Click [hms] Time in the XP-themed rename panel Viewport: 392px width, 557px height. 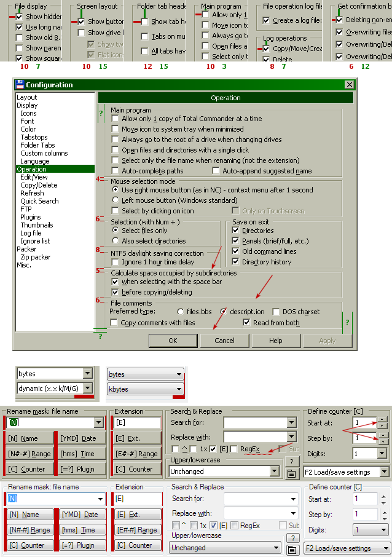[x=83, y=530]
